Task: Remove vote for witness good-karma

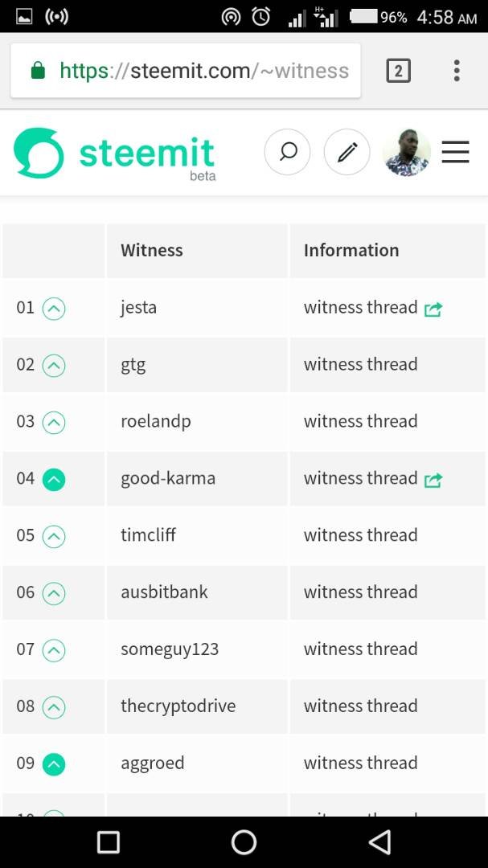Action: click(54, 479)
